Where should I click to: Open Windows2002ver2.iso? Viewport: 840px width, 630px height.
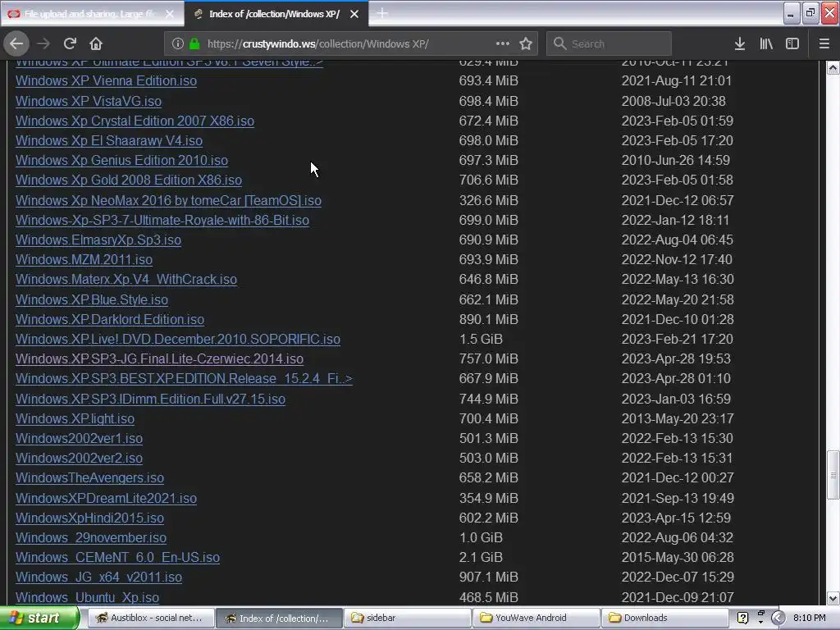click(x=80, y=459)
